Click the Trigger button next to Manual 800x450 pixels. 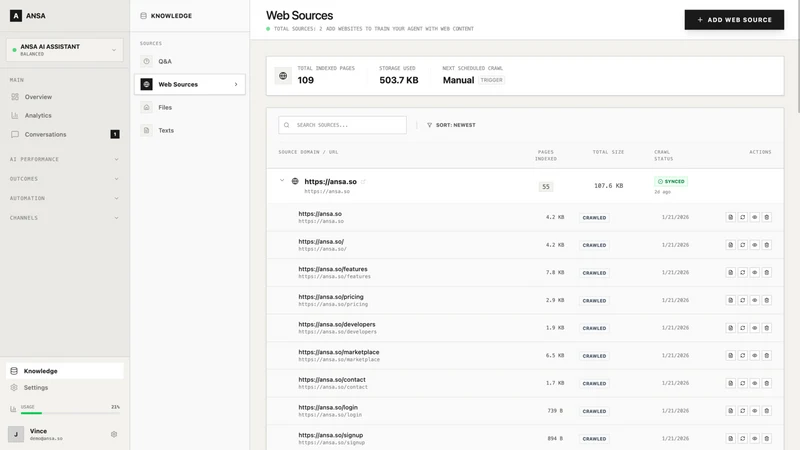click(491, 80)
